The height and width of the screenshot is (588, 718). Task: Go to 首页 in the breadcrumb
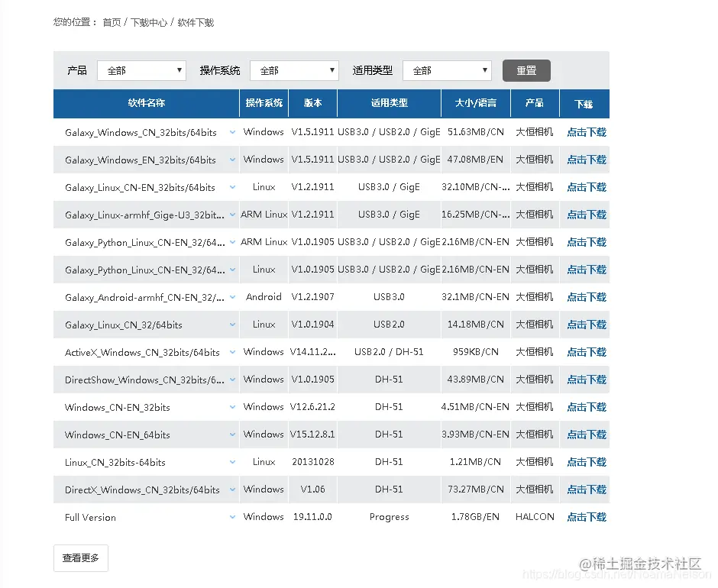(x=112, y=22)
